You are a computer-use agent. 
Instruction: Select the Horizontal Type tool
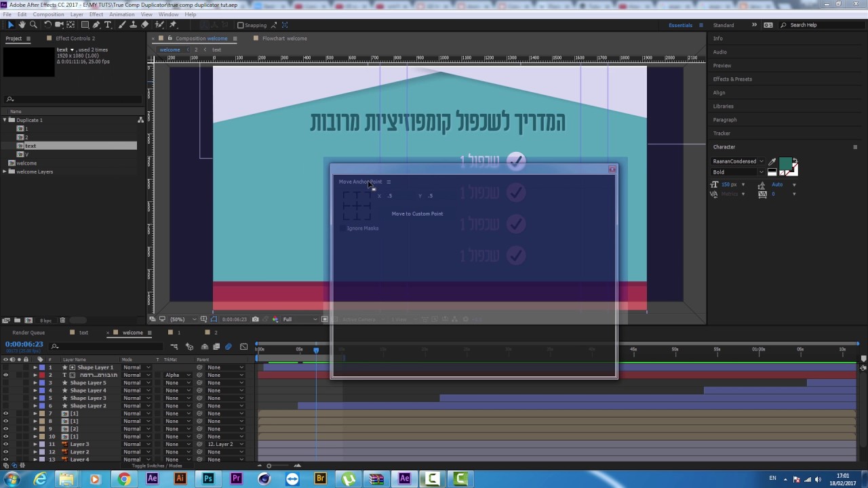[x=108, y=24]
